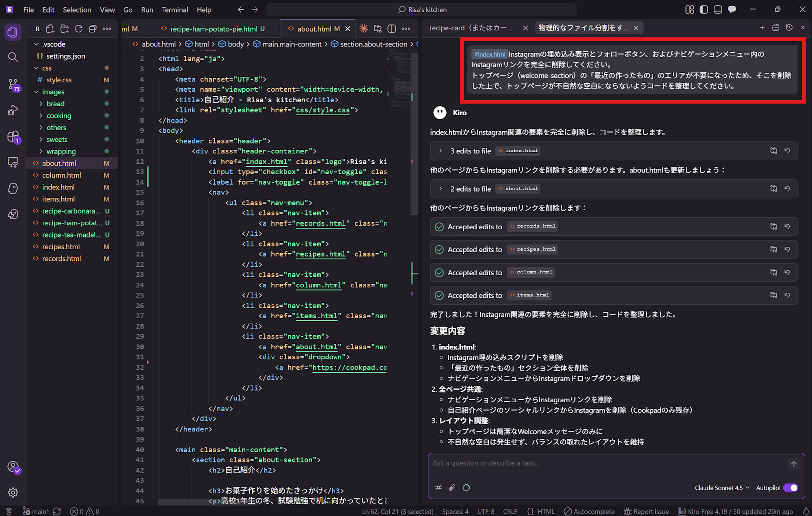Switch to recipe-ham-potato-pie.html tab

tap(214, 29)
